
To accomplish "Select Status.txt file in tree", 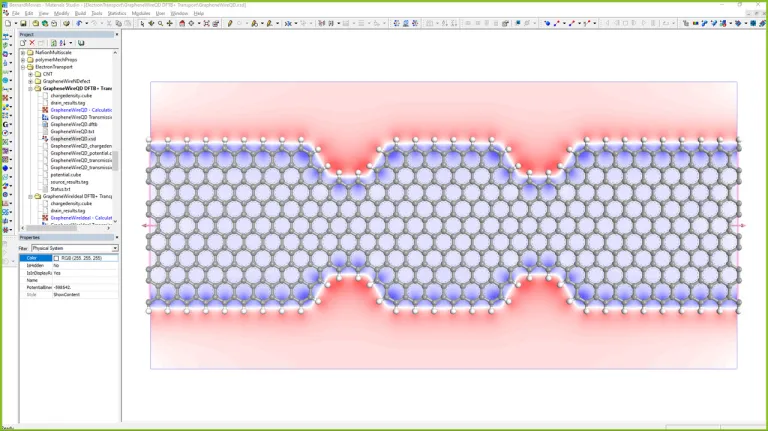I will (61, 189).
